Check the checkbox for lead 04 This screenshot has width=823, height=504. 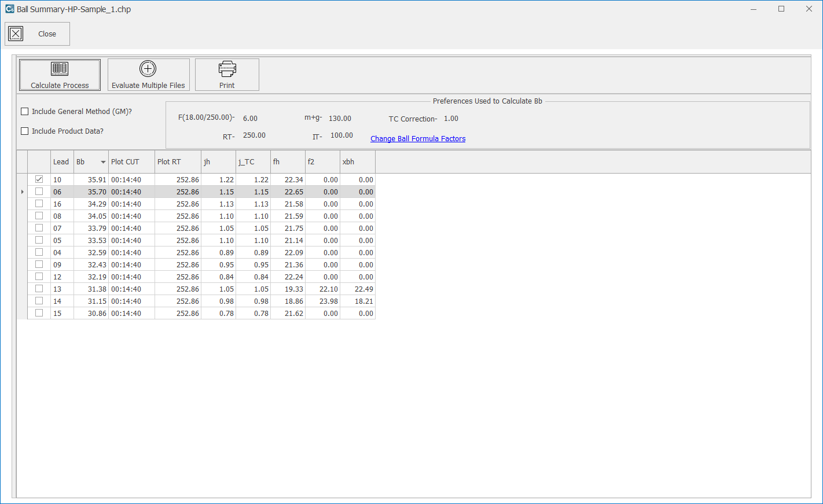[39, 252]
